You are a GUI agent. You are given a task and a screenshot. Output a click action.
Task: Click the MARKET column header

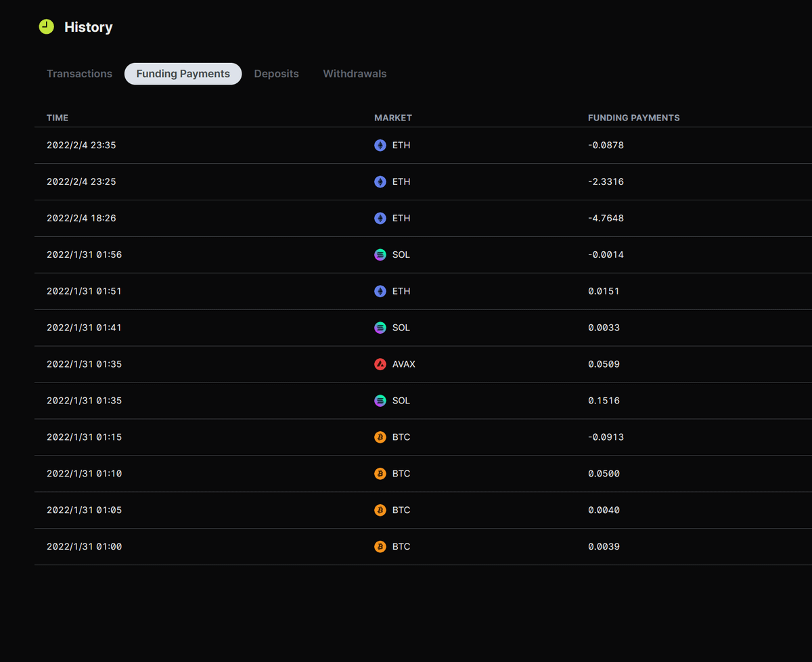tap(393, 118)
